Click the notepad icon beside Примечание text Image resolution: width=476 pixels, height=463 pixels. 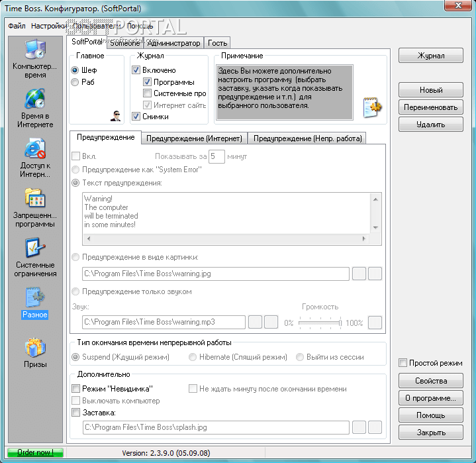(372, 107)
